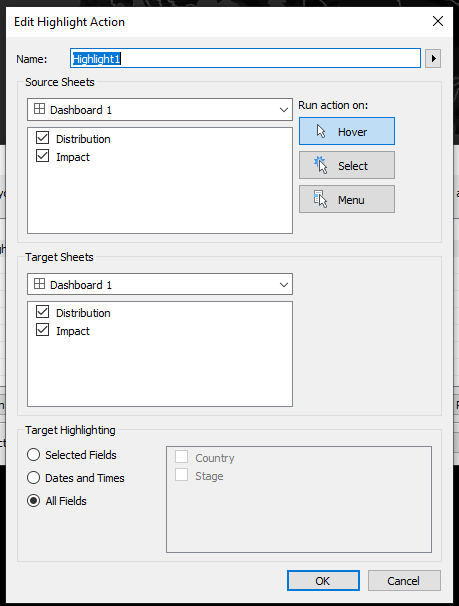This screenshot has width=459, height=606.
Task: Confirm with the OK button
Action: pos(323,580)
